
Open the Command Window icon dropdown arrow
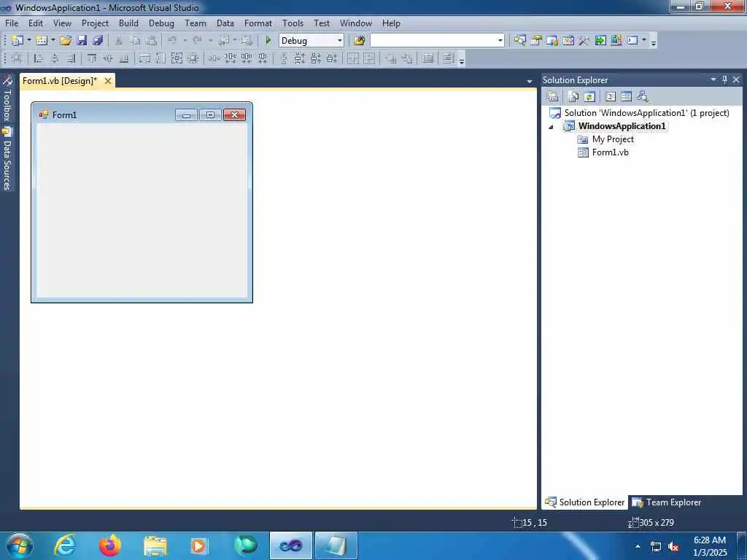pos(644,41)
